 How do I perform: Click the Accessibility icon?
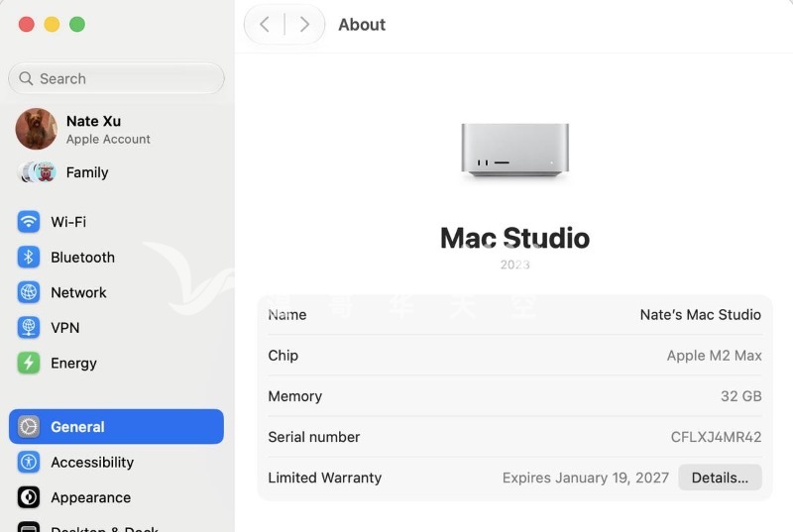pos(29,463)
